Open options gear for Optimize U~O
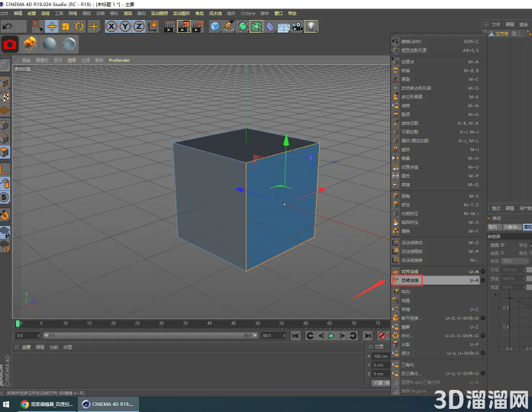The width and height of the screenshot is (532, 412). pos(483,336)
